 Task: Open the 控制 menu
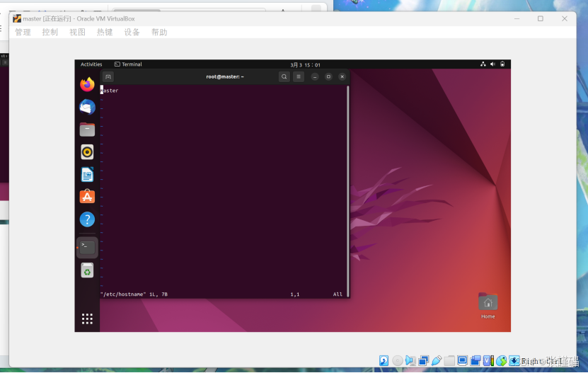(x=50, y=33)
